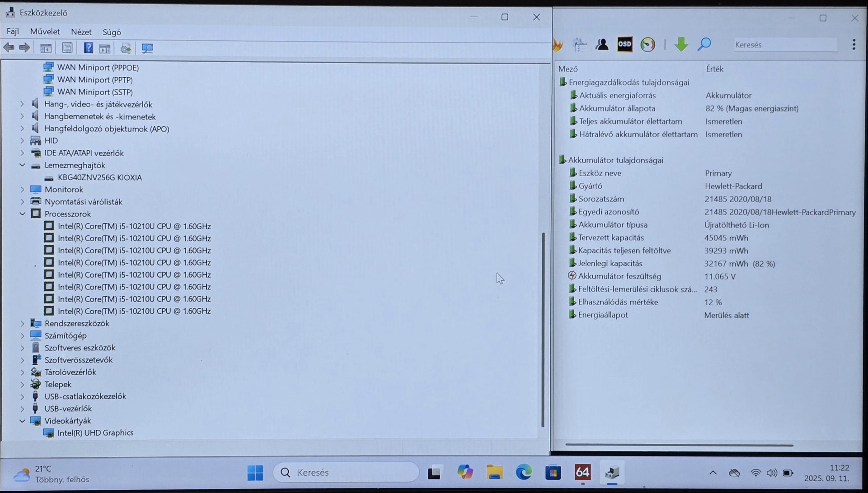868x493 pixels.
Task: Open the Nézet menu
Action: [81, 32]
